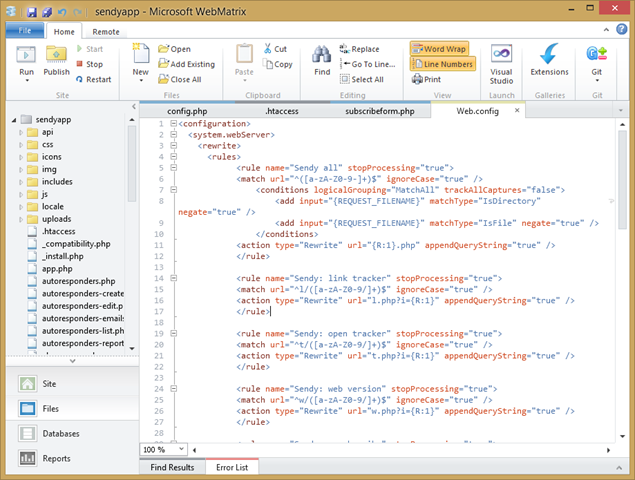
Task: Toggle Line Numbers display
Action: pyautogui.click(x=443, y=64)
